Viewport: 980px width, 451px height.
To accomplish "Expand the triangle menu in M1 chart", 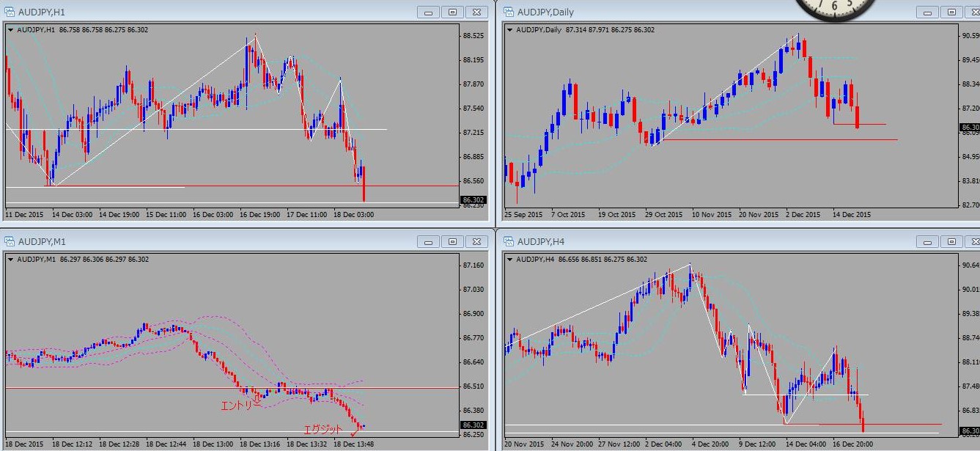I will [x=10, y=260].
